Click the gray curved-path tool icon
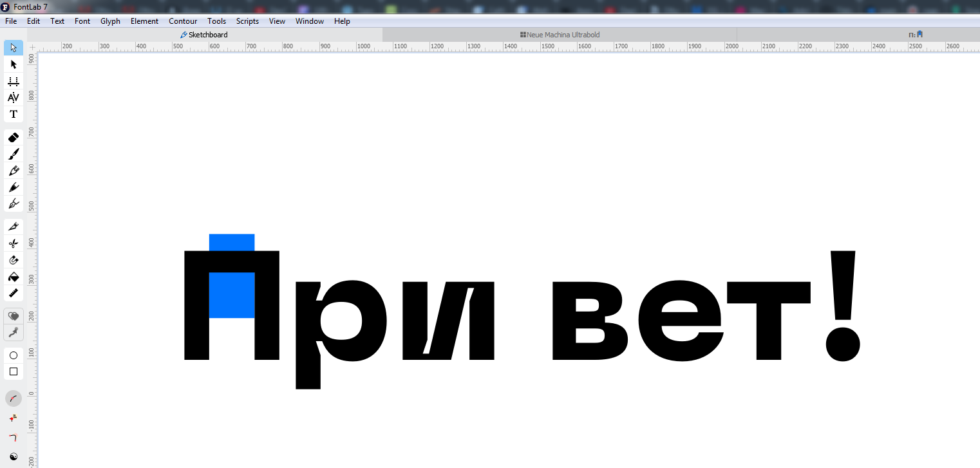The height and width of the screenshot is (468, 980). [x=14, y=332]
